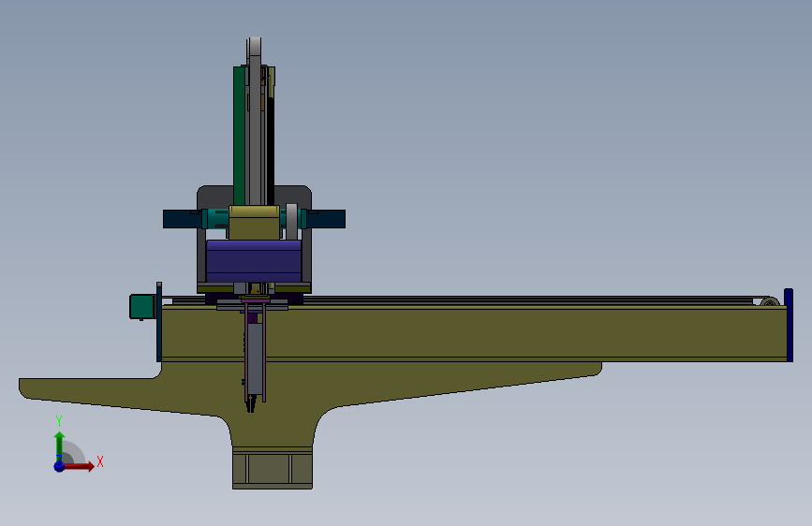Click the red X axis arrow of triad
This screenshot has height=526, width=812.
point(79,466)
